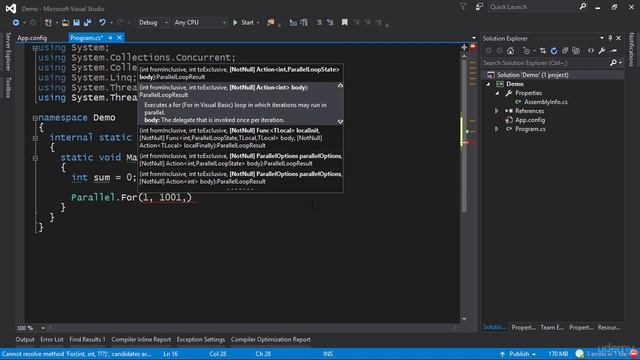The width and height of the screenshot is (640, 360).
Task: Click the Find in Files toolbar icon
Action: pos(271,22)
